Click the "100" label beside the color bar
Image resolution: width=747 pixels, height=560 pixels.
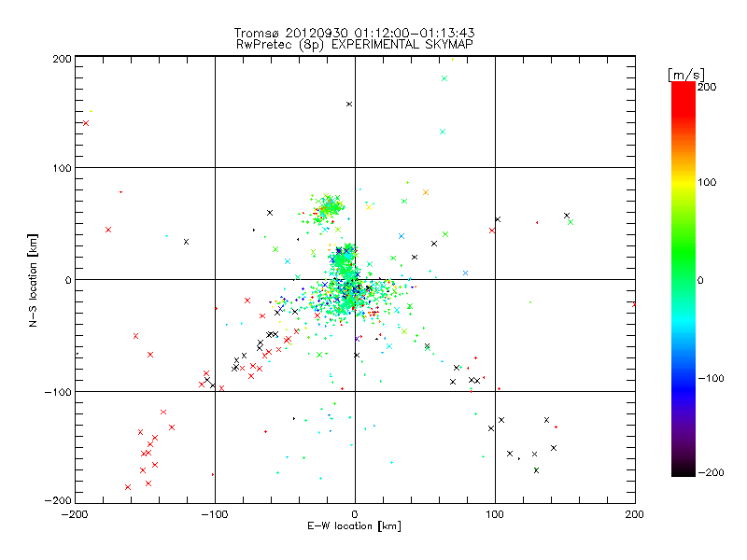pyautogui.click(x=707, y=182)
